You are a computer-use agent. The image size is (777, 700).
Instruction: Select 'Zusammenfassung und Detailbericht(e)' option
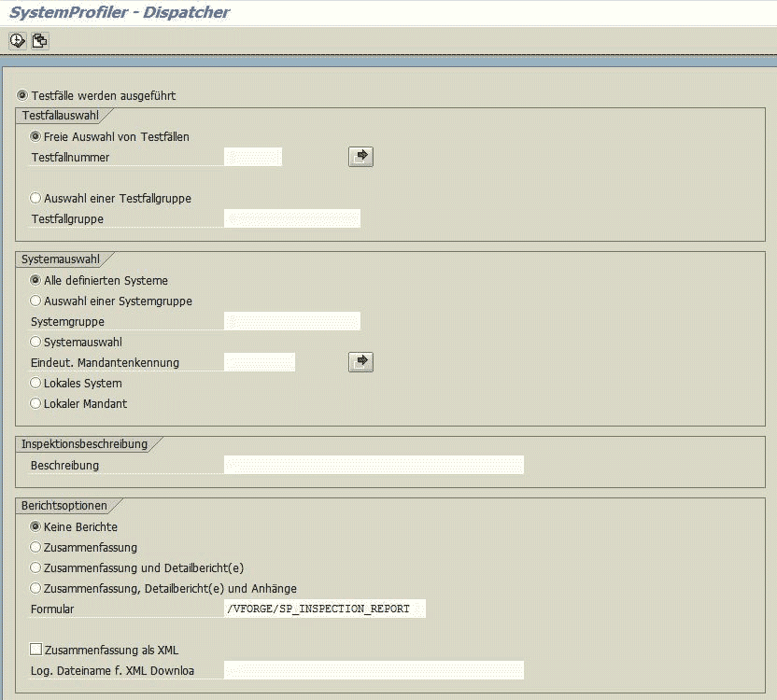point(35,567)
